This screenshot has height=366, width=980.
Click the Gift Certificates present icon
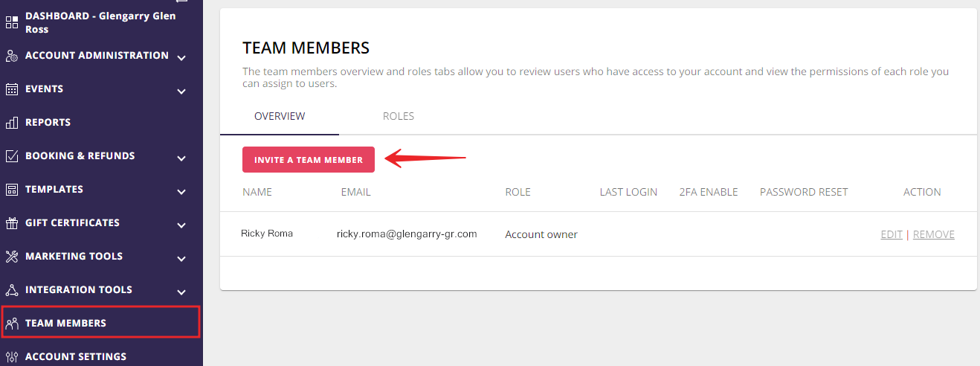11,223
